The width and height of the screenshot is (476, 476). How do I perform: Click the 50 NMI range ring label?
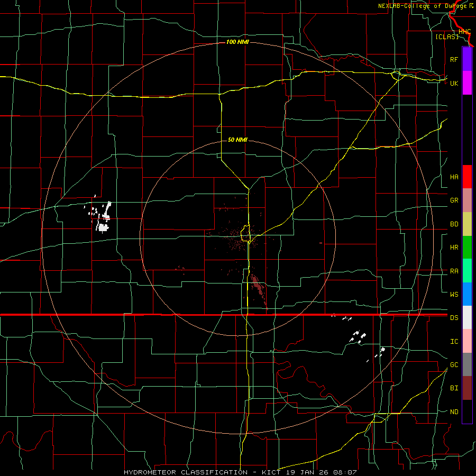pyautogui.click(x=237, y=140)
